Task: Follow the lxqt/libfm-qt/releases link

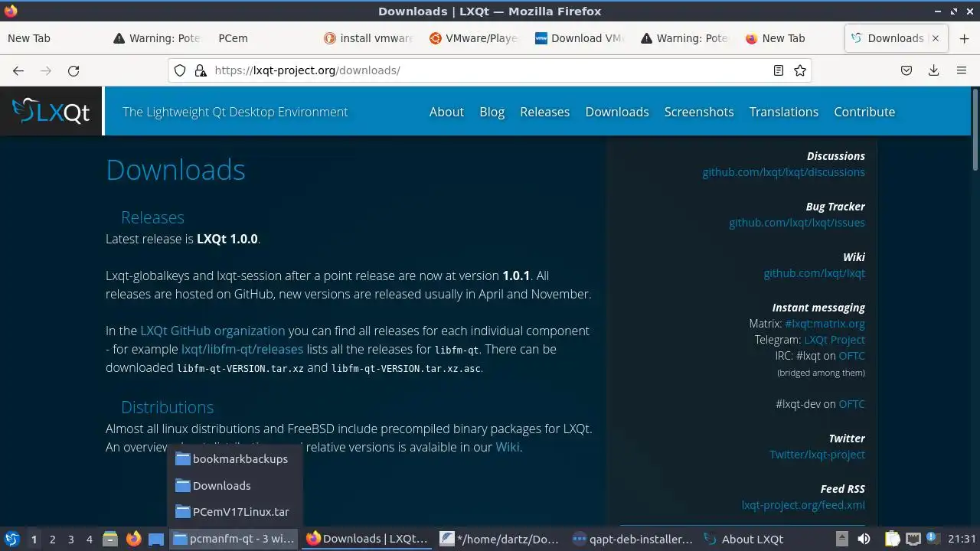Action: click(242, 349)
